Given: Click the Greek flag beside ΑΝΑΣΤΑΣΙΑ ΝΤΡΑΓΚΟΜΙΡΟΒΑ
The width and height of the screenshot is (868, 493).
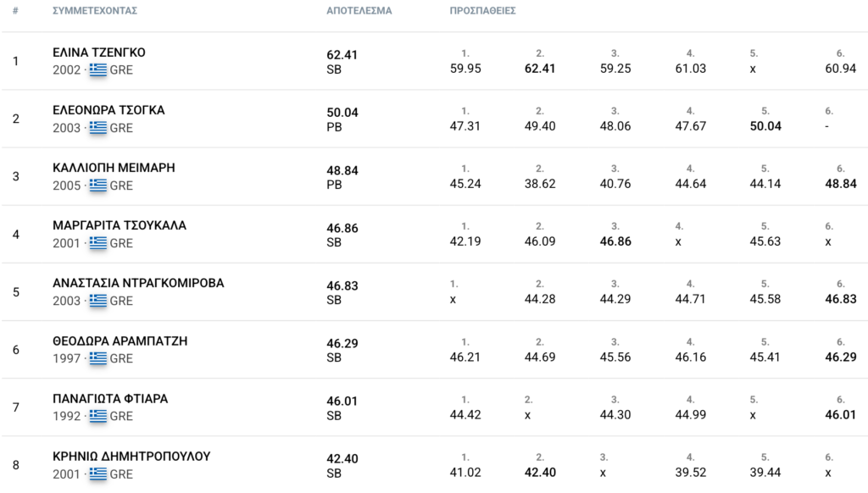Looking at the screenshot, I should pyautogui.click(x=98, y=301).
